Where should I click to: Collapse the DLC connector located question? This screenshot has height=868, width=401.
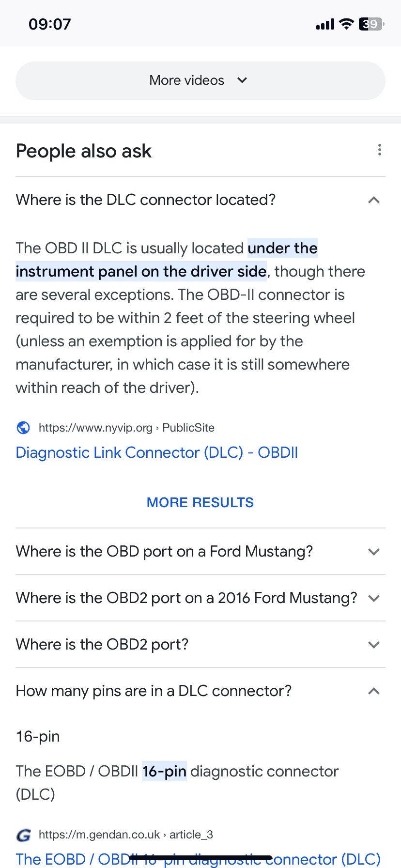click(200, 200)
